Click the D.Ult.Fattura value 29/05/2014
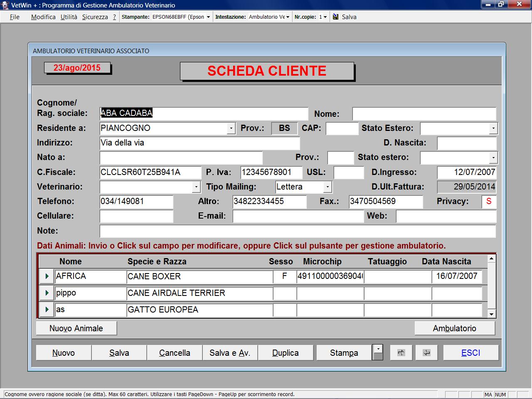 pyautogui.click(x=467, y=187)
